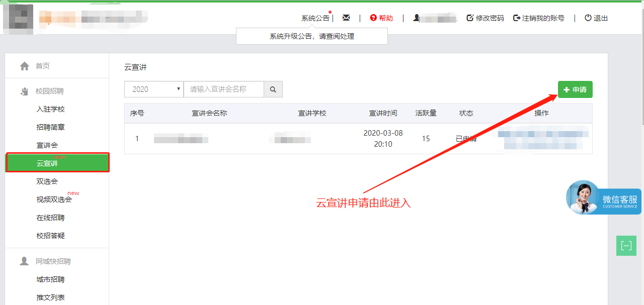The width and height of the screenshot is (644, 305).
Task: Open 入驻学校 in the sidebar
Action: tap(50, 109)
